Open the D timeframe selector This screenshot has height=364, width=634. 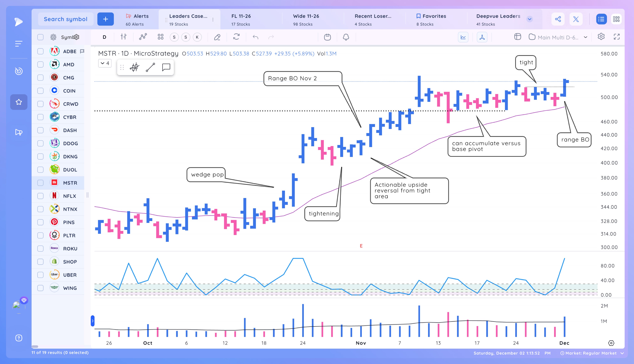click(104, 37)
